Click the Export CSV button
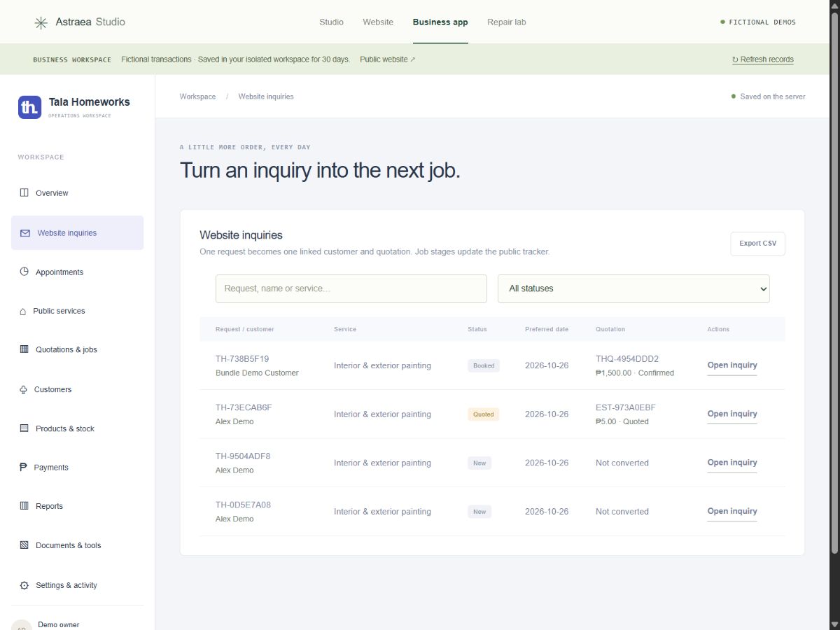Screen dimensions: 840x630 tap(757, 244)
